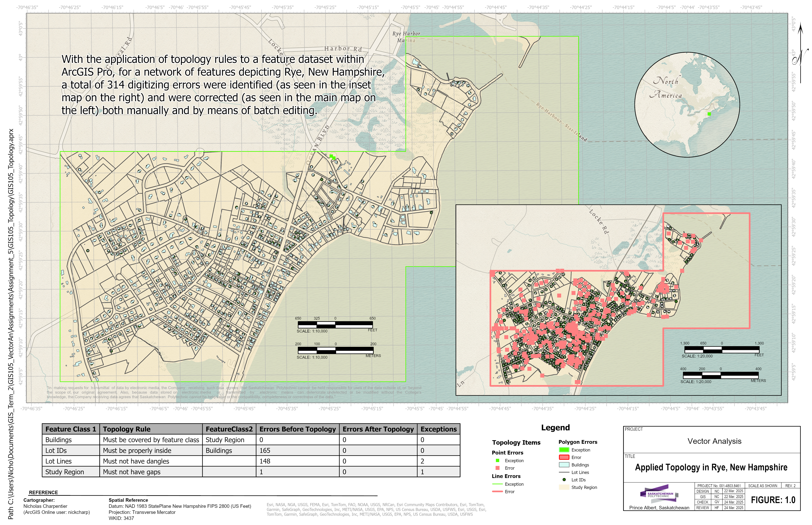
Task: Click the green location marker on North America inset
Action: (709, 114)
